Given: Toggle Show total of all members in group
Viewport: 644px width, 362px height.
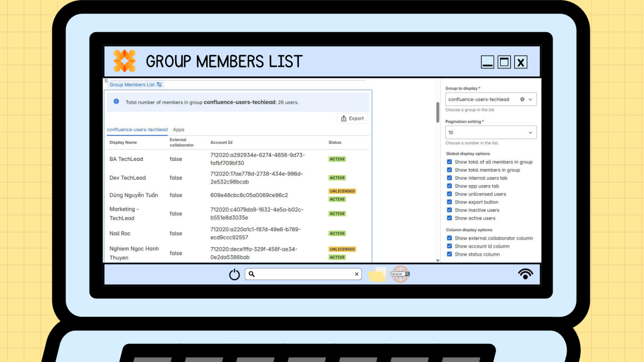Looking at the screenshot, I should coord(449,162).
